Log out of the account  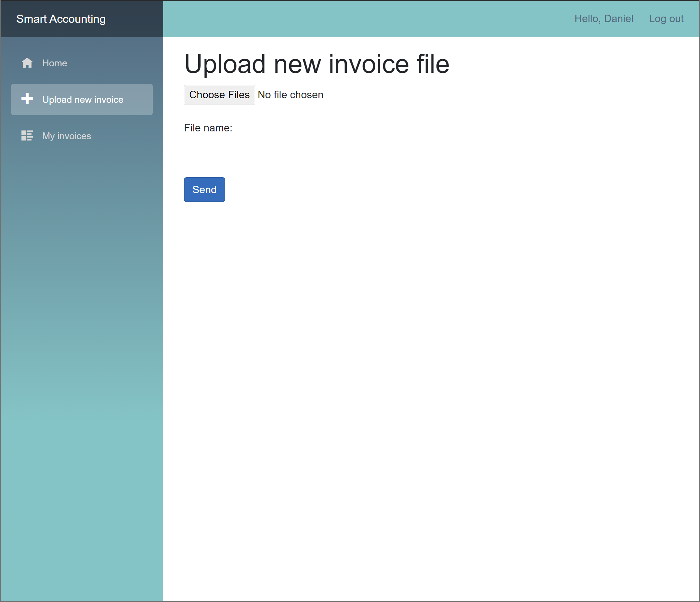pyautogui.click(x=666, y=19)
